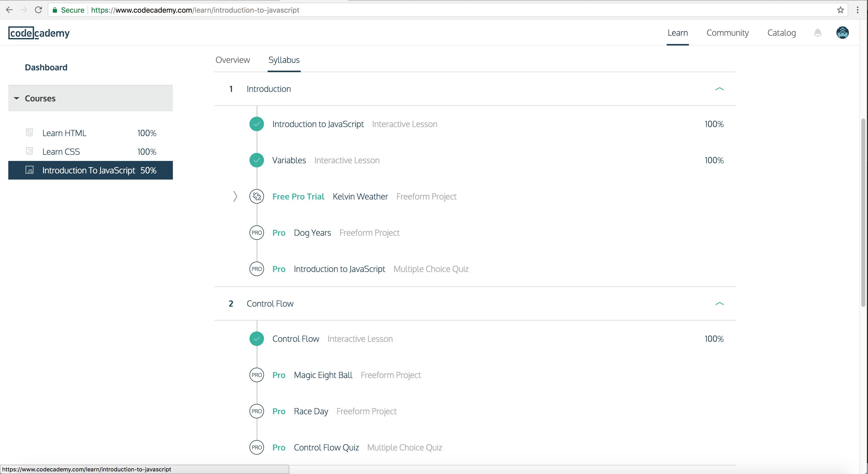Open Race Day freeform project
Viewport: 868px width, 474px height.
pyautogui.click(x=311, y=411)
